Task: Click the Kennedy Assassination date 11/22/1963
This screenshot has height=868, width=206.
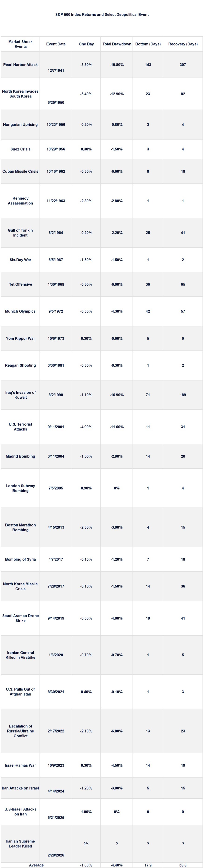Action: (56, 201)
